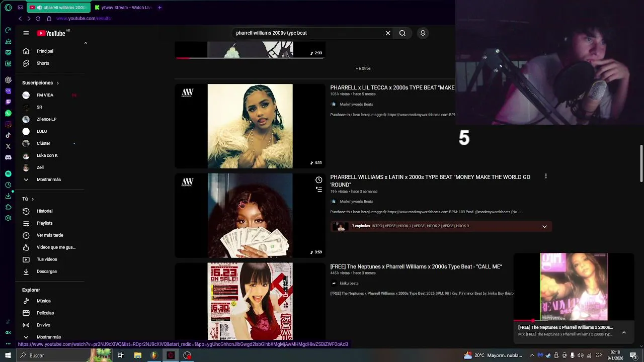Expand the Tú section chevron

click(x=33, y=199)
